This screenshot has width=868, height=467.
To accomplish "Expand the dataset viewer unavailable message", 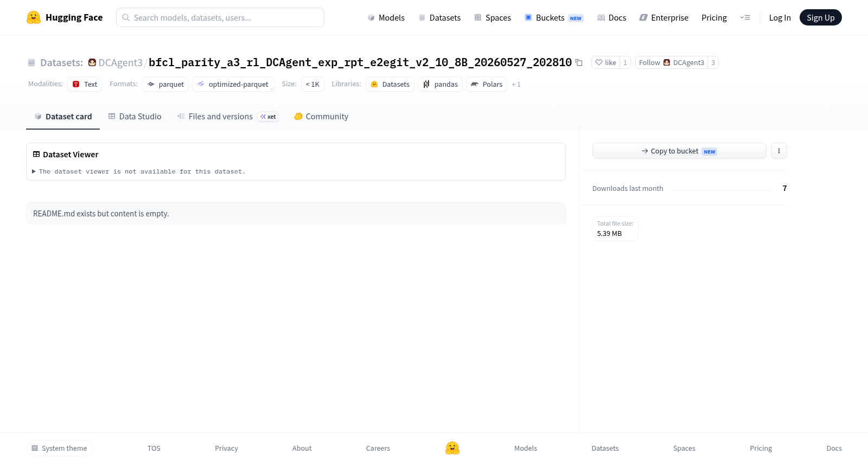I will click(x=139, y=171).
